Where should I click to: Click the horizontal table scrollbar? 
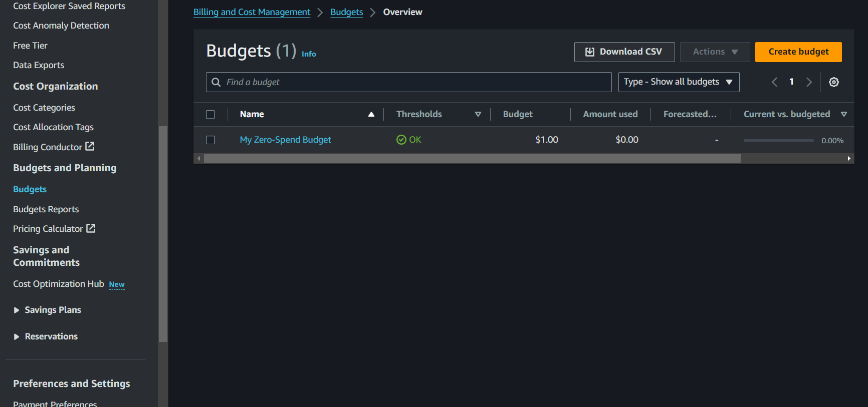(472, 159)
